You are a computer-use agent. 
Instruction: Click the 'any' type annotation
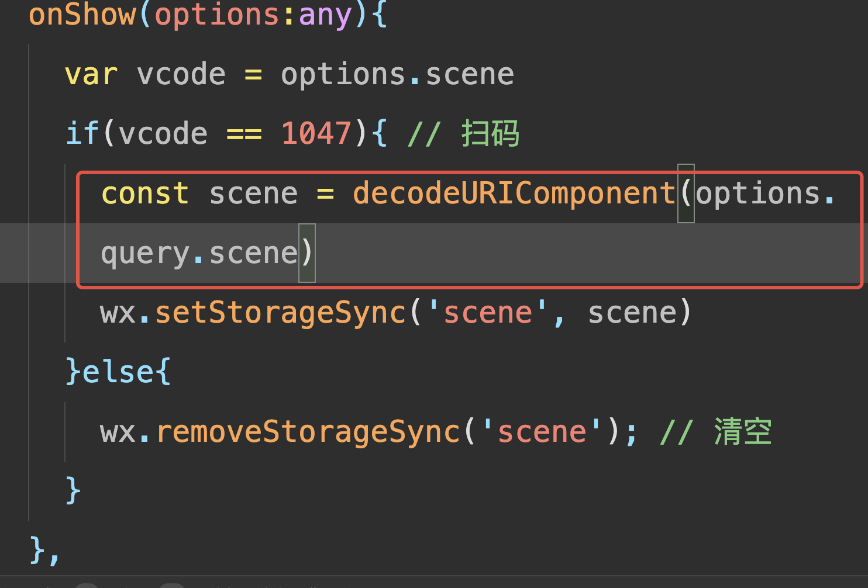click(325, 15)
